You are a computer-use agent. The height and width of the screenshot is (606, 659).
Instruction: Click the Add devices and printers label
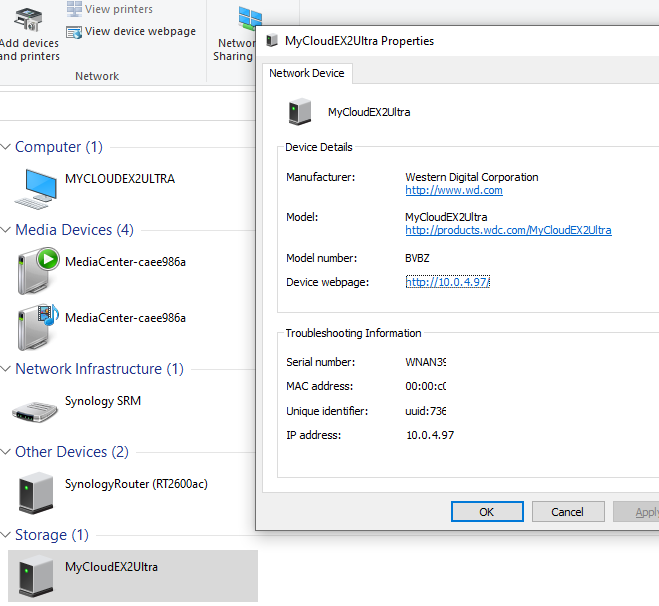click(x=29, y=50)
